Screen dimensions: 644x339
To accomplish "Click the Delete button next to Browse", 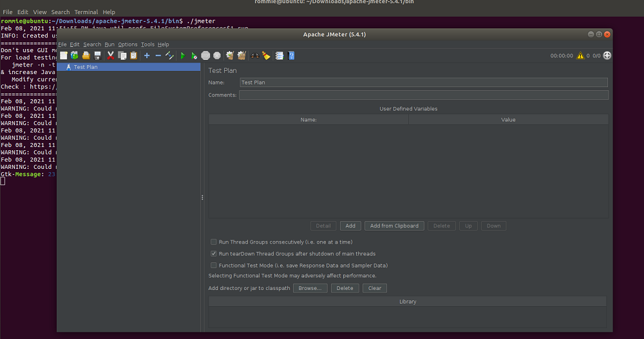I will coord(345,288).
